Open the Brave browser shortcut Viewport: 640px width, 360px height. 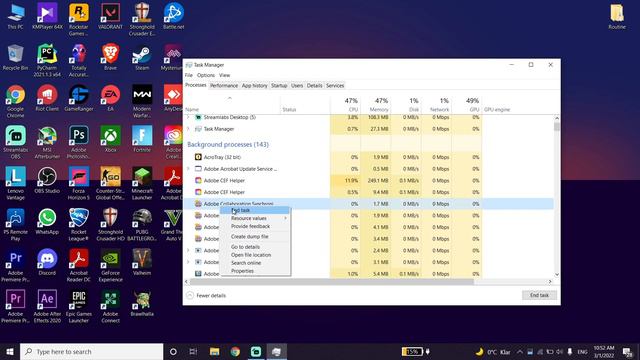coord(110,58)
